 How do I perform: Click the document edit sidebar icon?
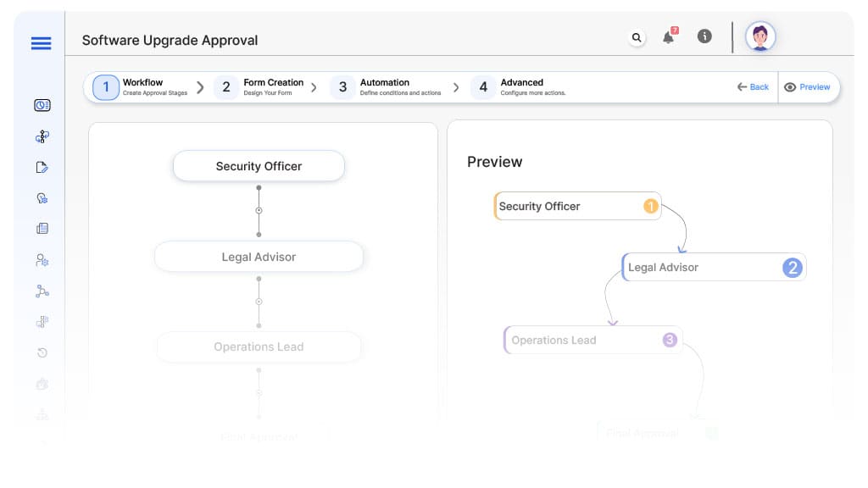42,168
